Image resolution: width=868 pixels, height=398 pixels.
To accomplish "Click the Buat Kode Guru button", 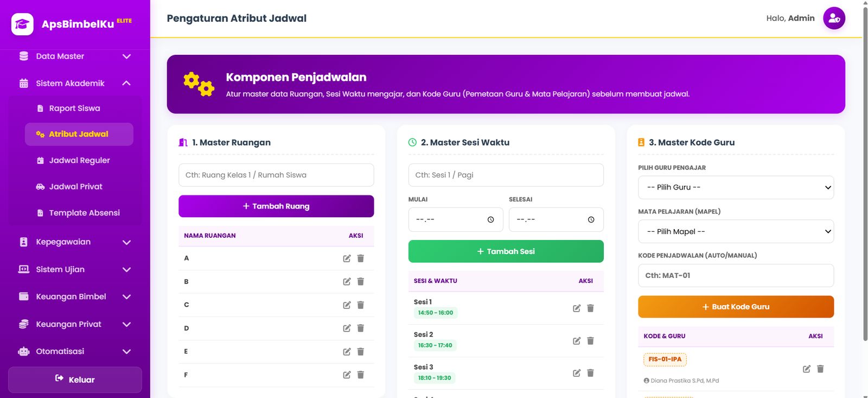I will tap(736, 307).
